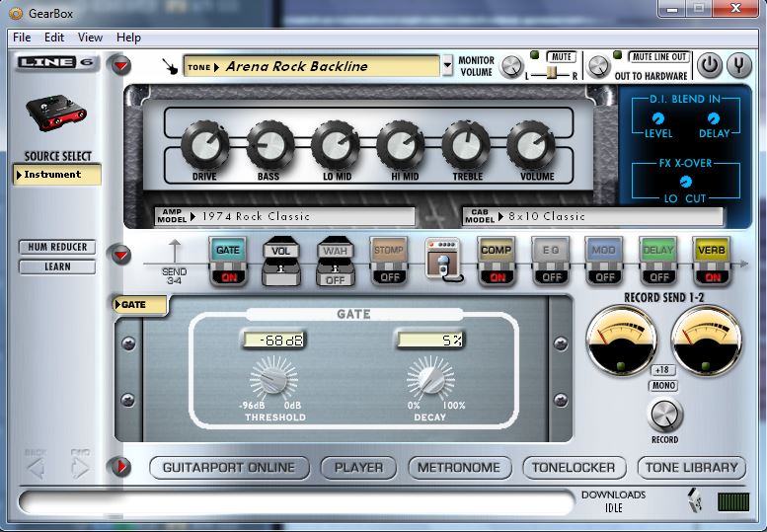Click the GearBox application title icon
Screen dimensions: 767x532
click(16, 13)
